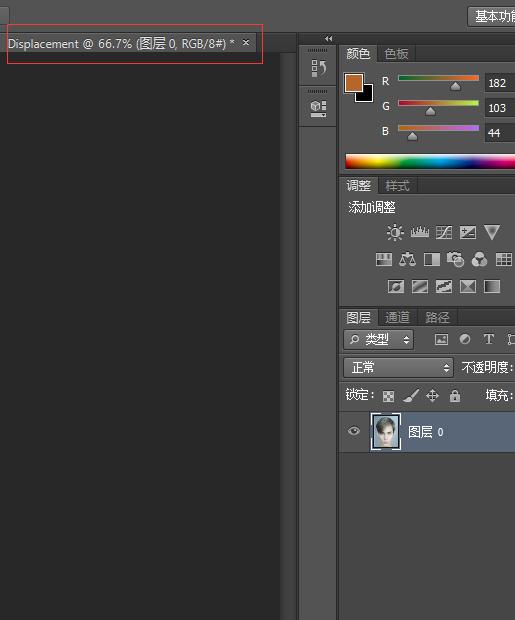Open the 3D properties panel icon
Image resolution: width=515 pixels, height=620 pixels.
(x=318, y=108)
